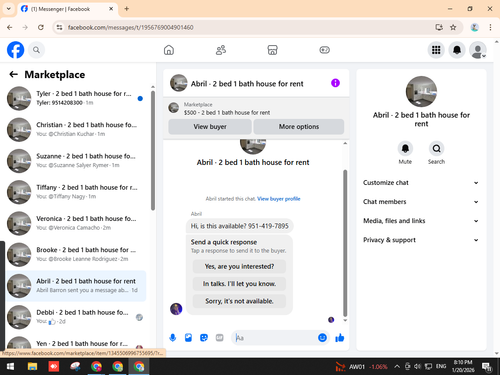Image resolution: width=500 pixels, height=375 pixels.
Task: Open Debbi's conversation in the list
Action: [x=76, y=317]
